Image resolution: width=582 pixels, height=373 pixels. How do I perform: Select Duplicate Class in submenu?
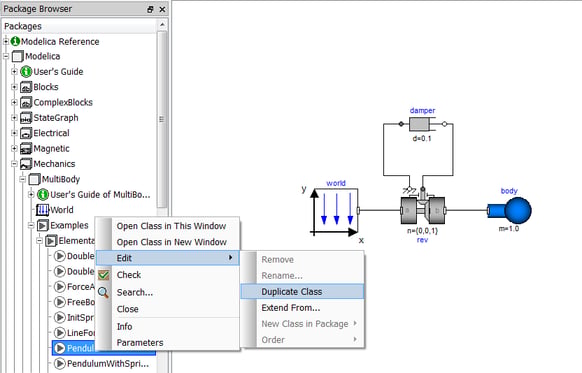pos(302,292)
